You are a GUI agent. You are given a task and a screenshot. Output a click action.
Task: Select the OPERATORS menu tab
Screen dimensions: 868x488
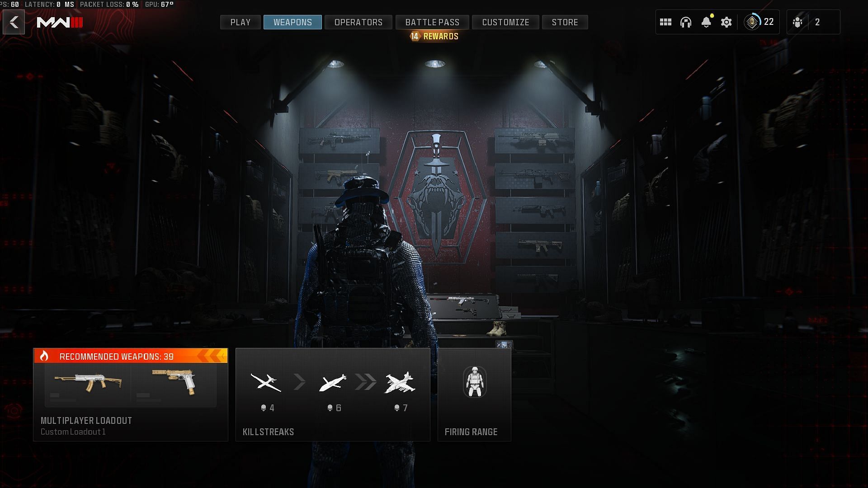point(359,22)
